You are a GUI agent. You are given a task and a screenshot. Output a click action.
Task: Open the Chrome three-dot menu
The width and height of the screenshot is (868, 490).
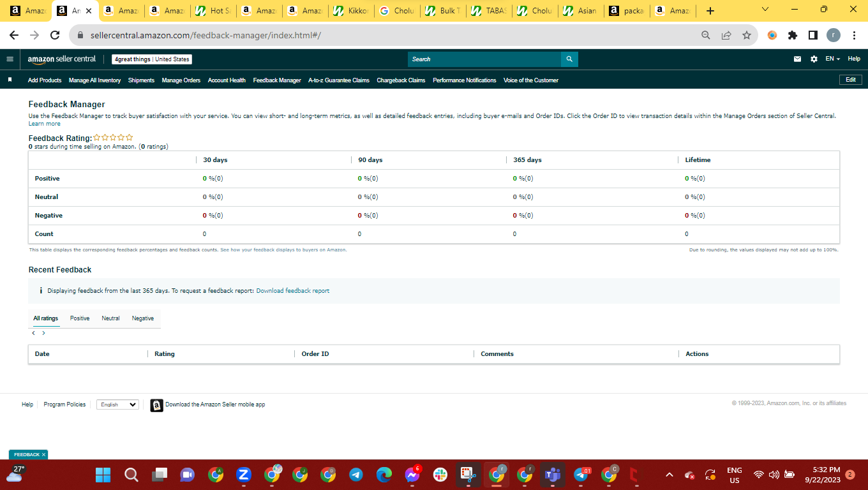pyautogui.click(x=854, y=35)
